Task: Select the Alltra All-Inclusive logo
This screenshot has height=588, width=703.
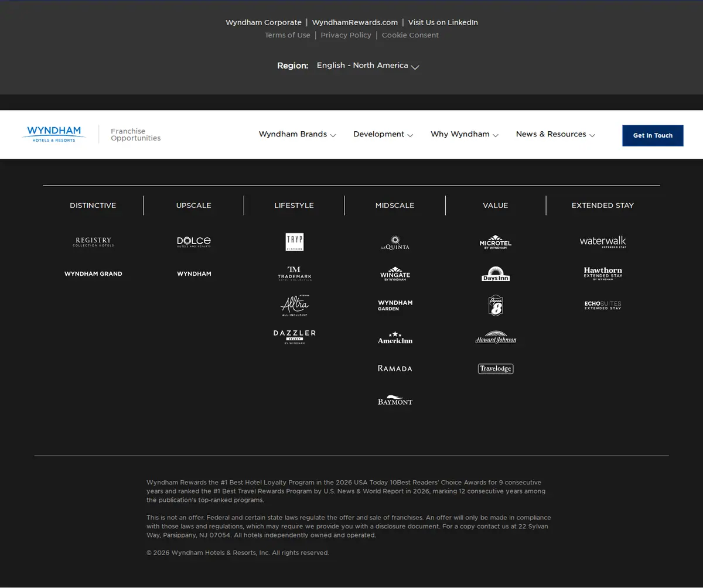Action: [295, 305]
